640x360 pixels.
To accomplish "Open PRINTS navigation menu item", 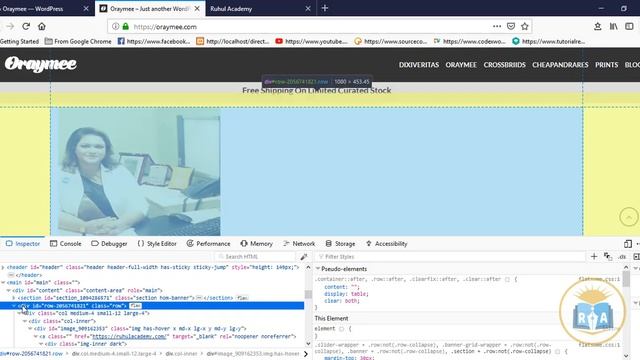I will (607, 65).
